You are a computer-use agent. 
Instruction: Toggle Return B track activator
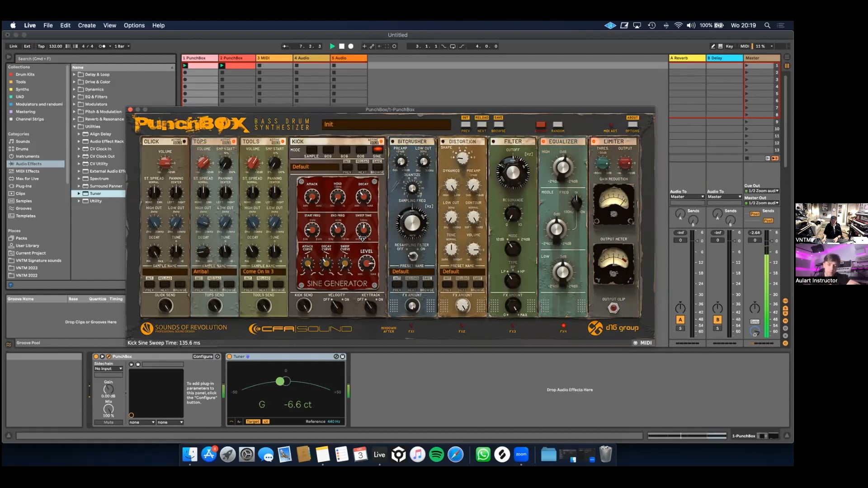(x=717, y=319)
